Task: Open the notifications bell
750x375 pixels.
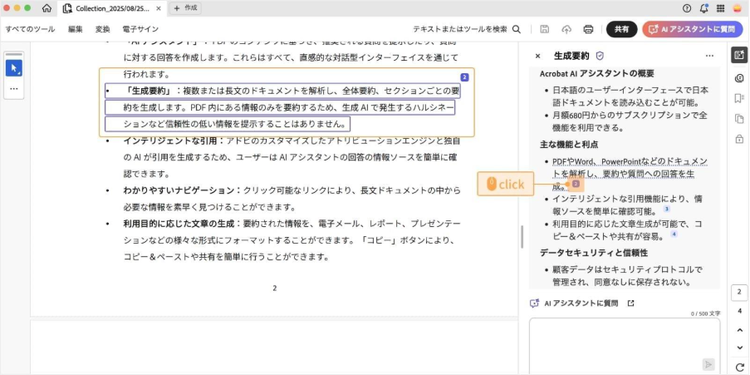Action: click(704, 8)
